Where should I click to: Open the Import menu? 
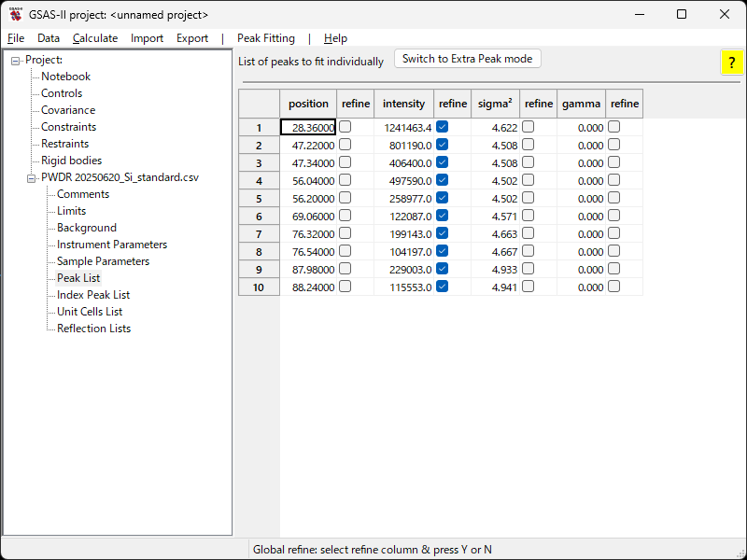[147, 38]
